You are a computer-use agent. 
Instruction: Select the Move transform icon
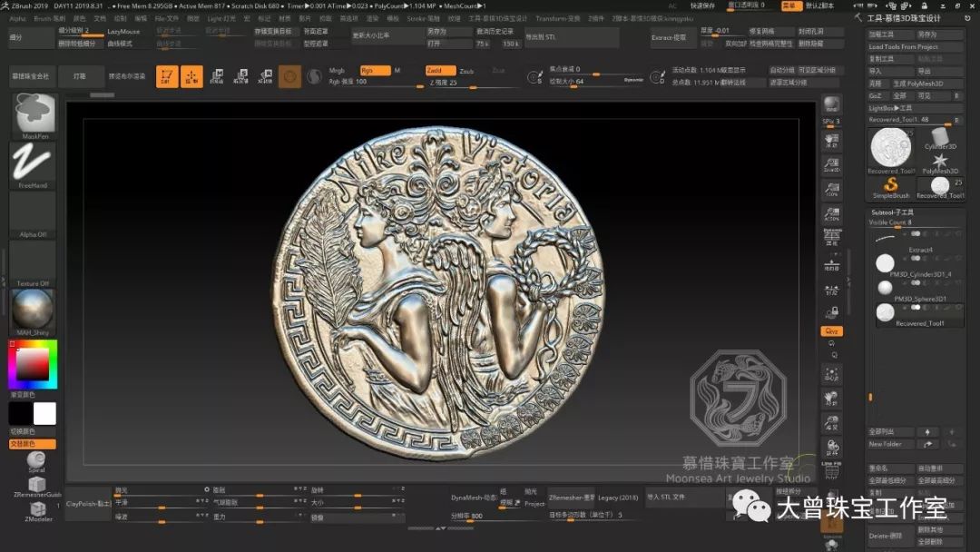pyautogui.click(x=216, y=76)
